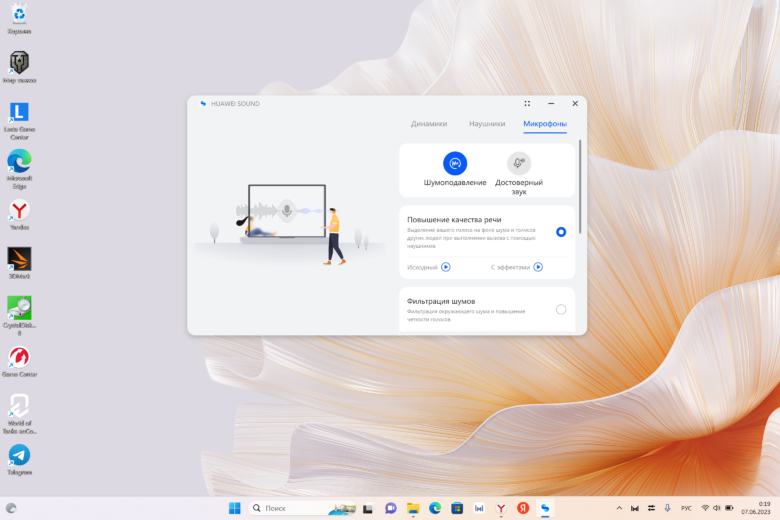Viewport: 780px width, 520px height.
Task: Play the Исходный sample audio
Action: tap(446, 267)
